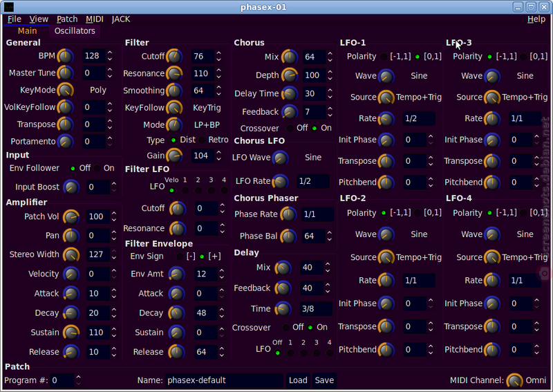The width and height of the screenshot is (553, 392).
Task: Click the Phase Bal knob
Action: pos(288,236)
